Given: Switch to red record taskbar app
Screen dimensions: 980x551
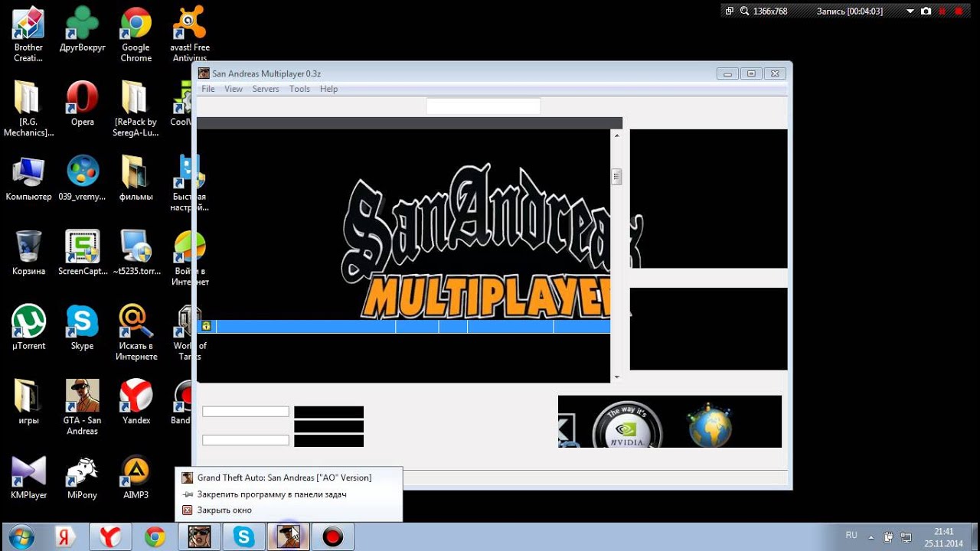Looking at the screenshot, I should click(332, 537).
